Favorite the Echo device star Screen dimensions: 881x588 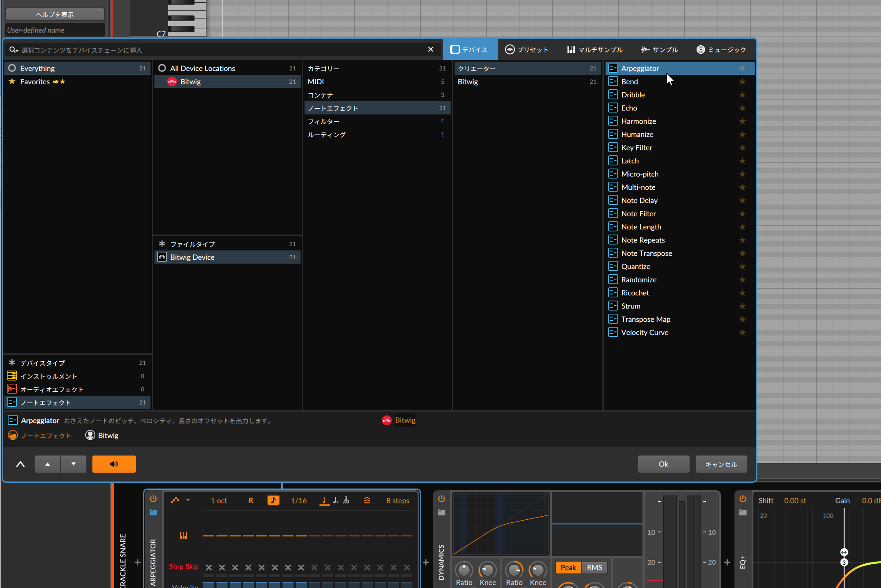pyautogui.click(x=742, y=108)
